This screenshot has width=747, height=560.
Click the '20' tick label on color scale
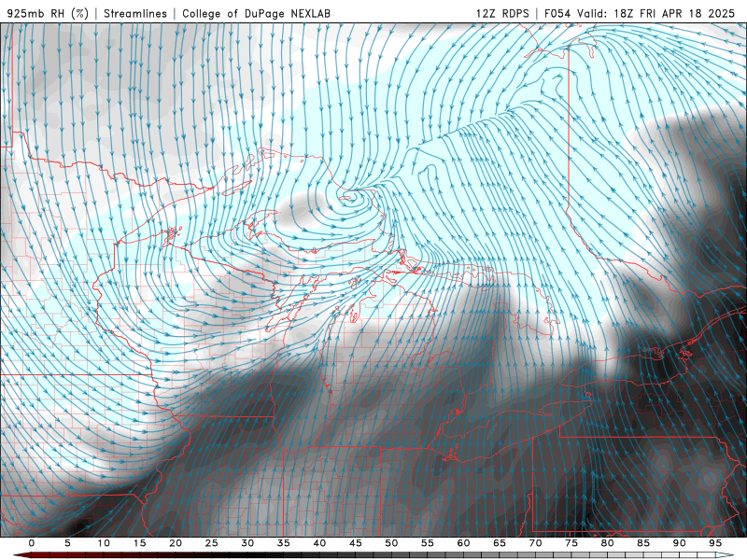(176, 543)
